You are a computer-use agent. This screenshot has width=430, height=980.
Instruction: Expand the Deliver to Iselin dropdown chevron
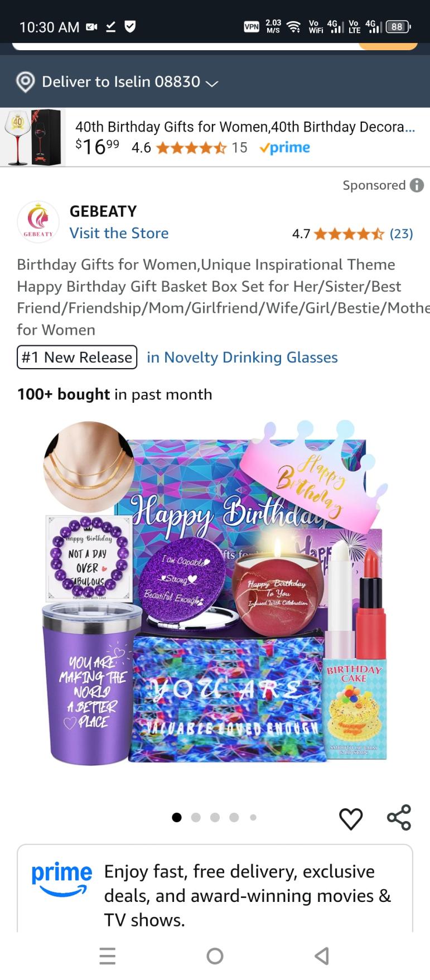coord(211,83)
